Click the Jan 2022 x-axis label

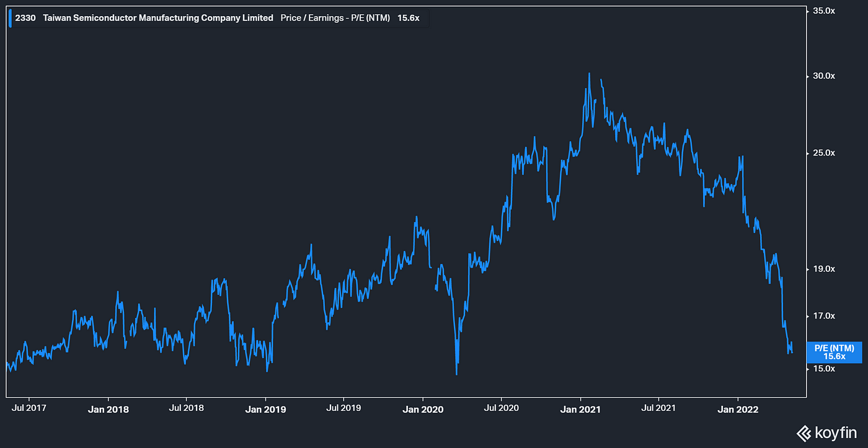pyautogui.click(x=737, y=409)
